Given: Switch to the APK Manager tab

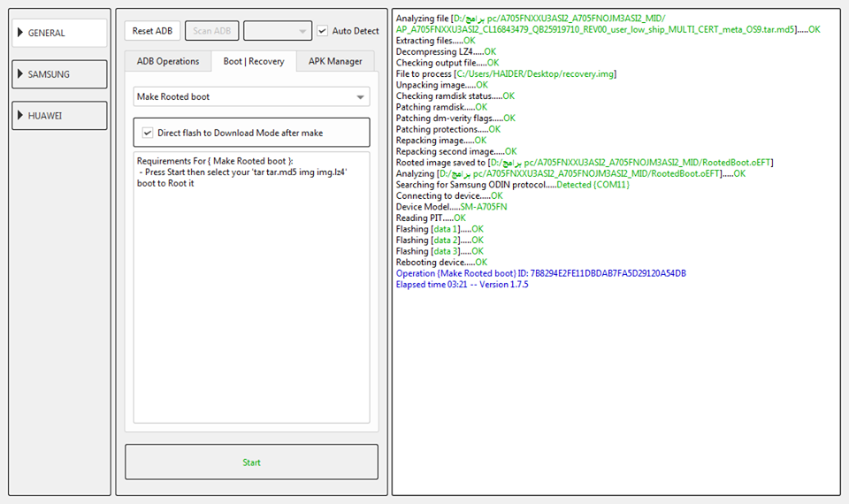Looking at the screenshot, I should tap(335, 61).
